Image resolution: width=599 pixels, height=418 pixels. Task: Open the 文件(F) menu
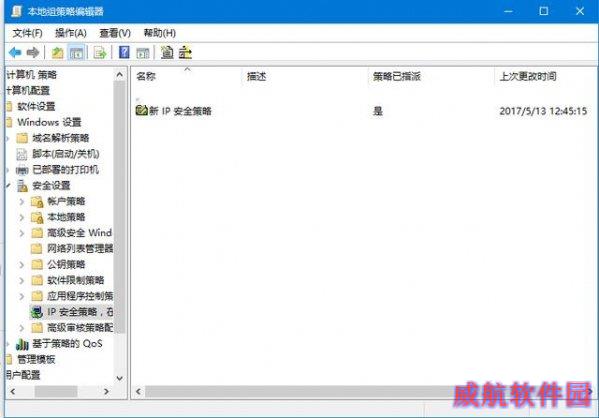pyautogui.click(x=28, y=33)
